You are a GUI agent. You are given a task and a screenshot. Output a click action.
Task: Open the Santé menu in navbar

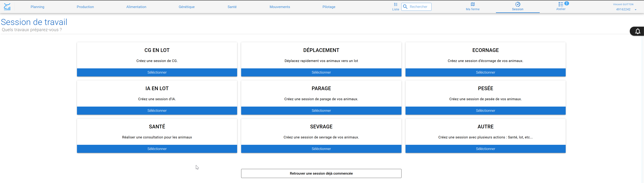click(x=232, y=7)
